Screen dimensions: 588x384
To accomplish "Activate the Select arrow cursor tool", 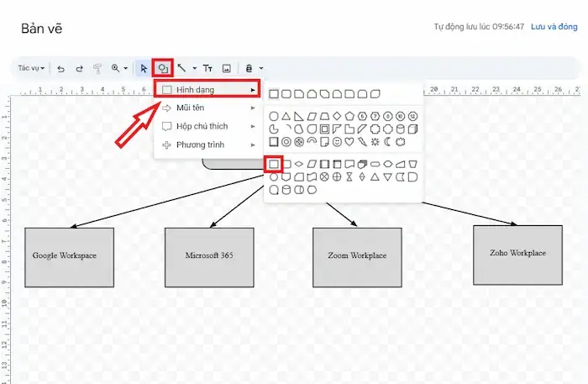I will pyautogui.click(x=144, y=68).
